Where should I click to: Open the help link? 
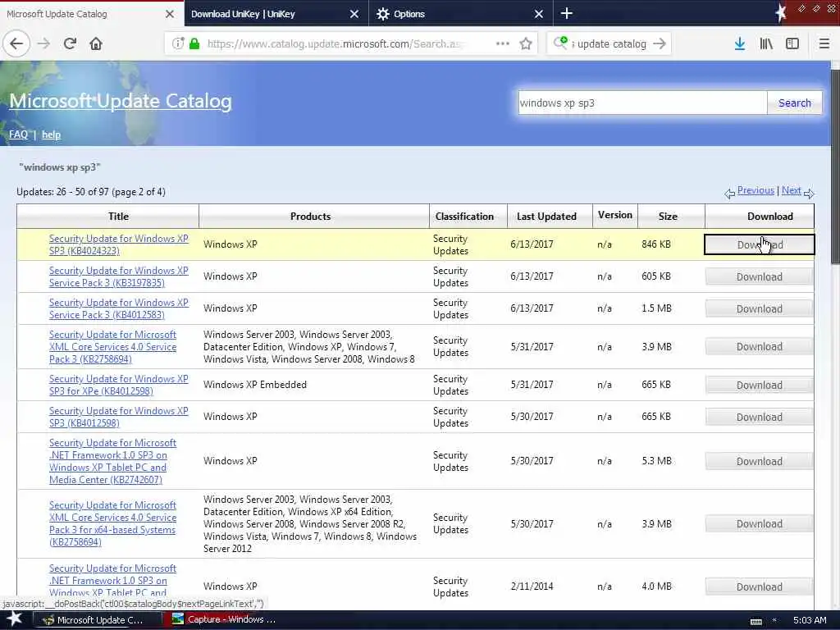tap(51, 135)
